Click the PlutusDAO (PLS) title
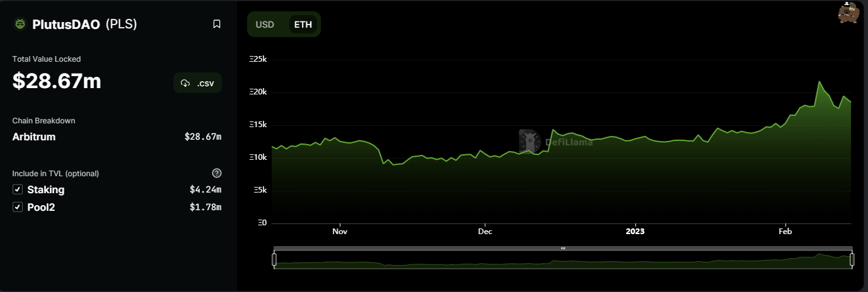 click(x=84, y=24)
